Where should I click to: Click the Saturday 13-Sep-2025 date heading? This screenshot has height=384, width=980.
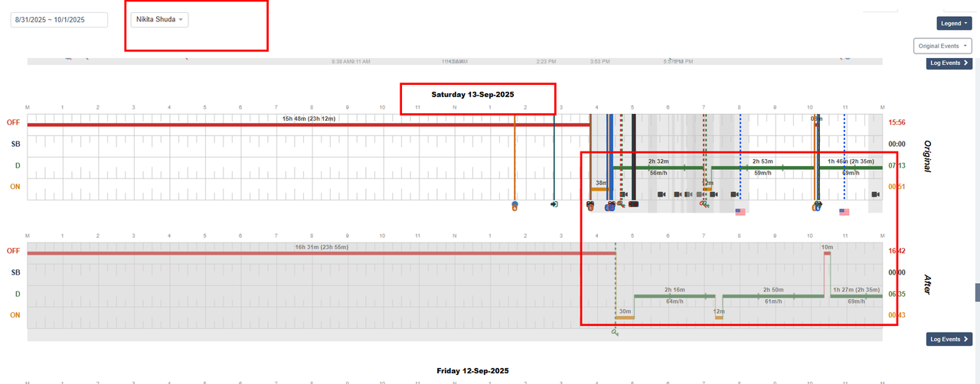(x=472, y=93)
